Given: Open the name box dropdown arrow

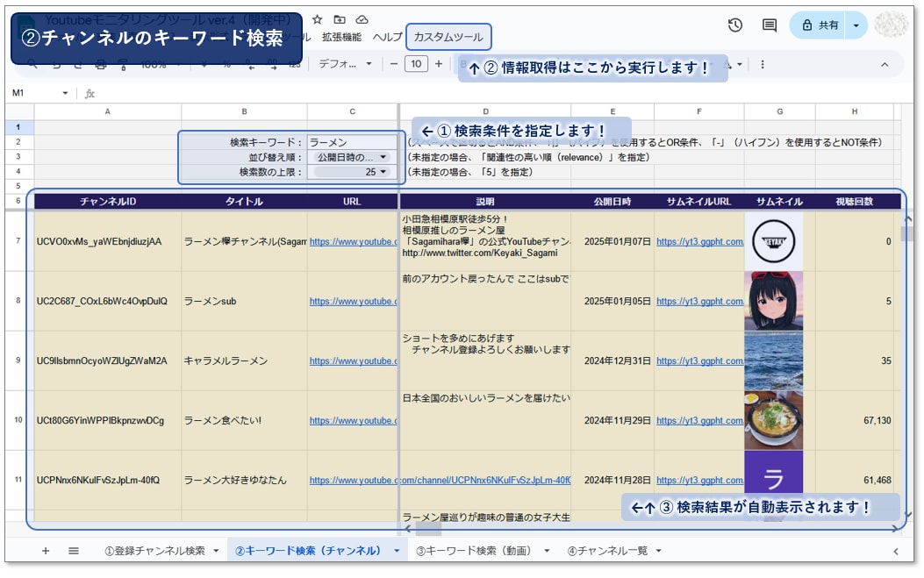Looking at the screenshot, I should point(65,93).
